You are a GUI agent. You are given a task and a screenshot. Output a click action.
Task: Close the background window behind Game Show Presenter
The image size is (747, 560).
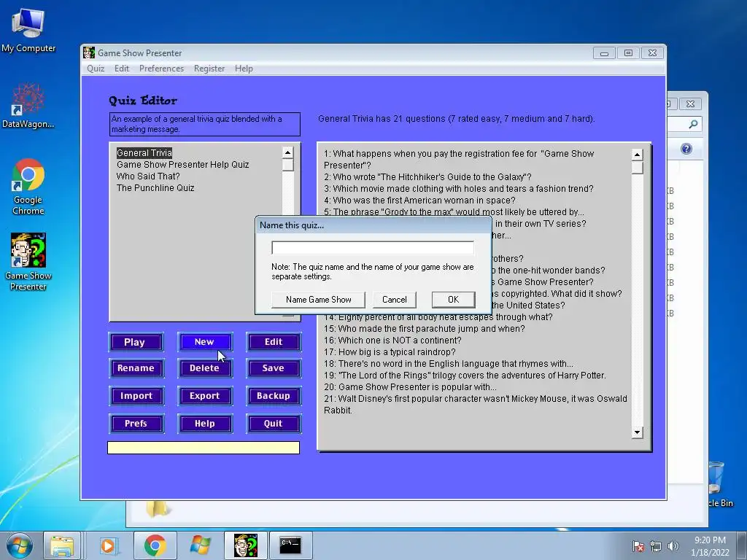point(690,104)
